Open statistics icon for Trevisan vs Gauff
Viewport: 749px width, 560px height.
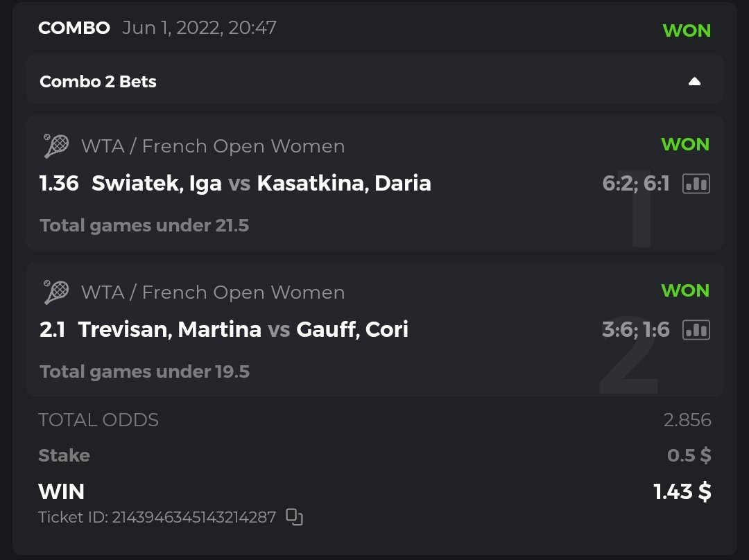(x=696, y=330)
